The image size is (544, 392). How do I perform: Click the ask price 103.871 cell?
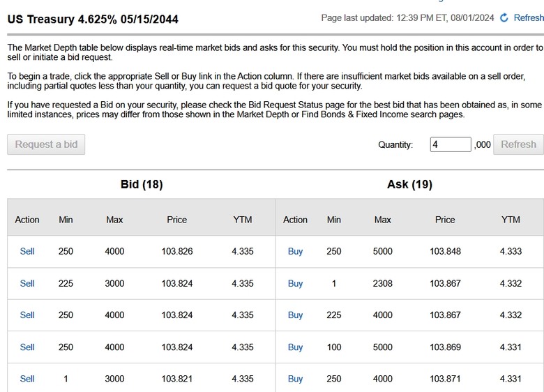click(445, 379)
